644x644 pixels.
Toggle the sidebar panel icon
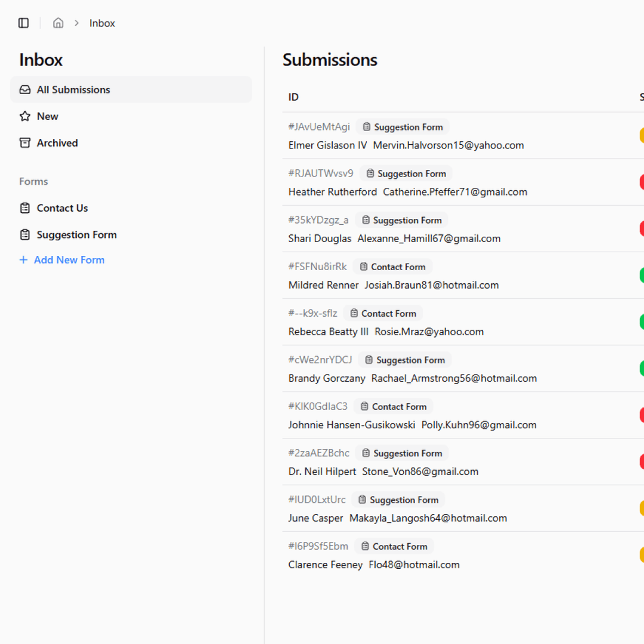click(x=24, y=23)
